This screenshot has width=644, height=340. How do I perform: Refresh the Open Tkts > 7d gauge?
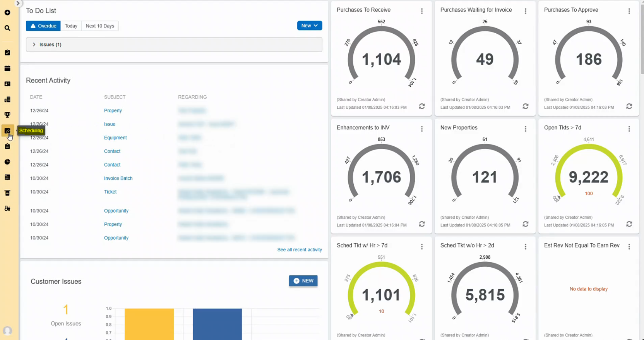pos(629,224)
